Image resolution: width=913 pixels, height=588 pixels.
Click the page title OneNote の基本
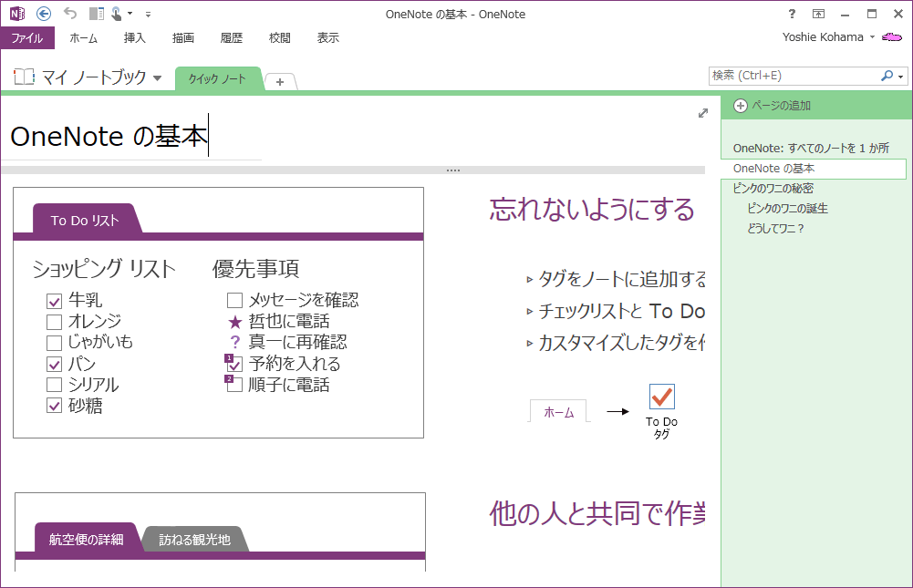click(109, 136)
